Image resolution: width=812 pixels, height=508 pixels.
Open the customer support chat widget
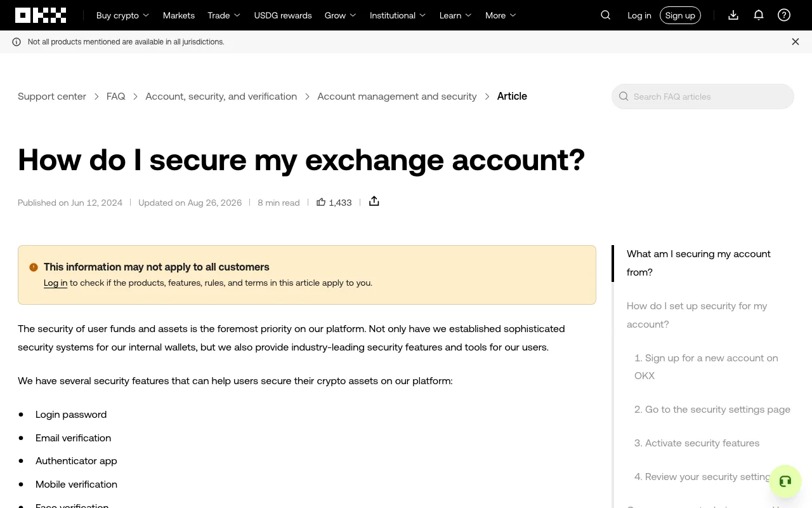[x=785, y=481]
